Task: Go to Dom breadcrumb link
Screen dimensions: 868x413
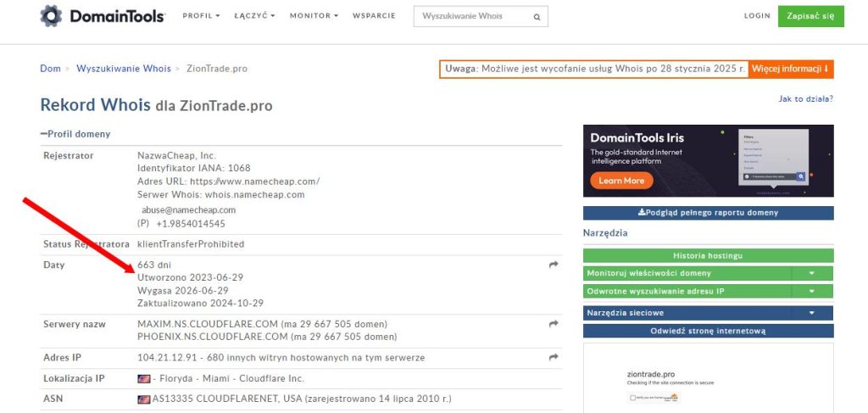Action: (50, 69)
